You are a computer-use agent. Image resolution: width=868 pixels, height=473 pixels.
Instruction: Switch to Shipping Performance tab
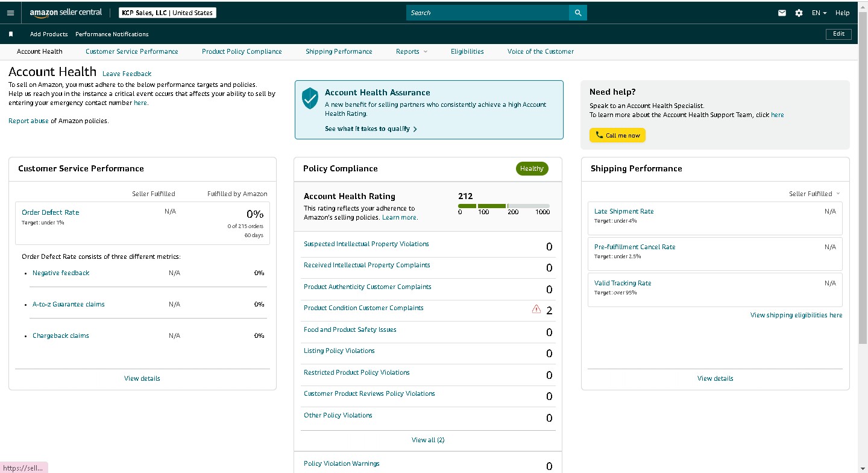[x=339, y=52]
